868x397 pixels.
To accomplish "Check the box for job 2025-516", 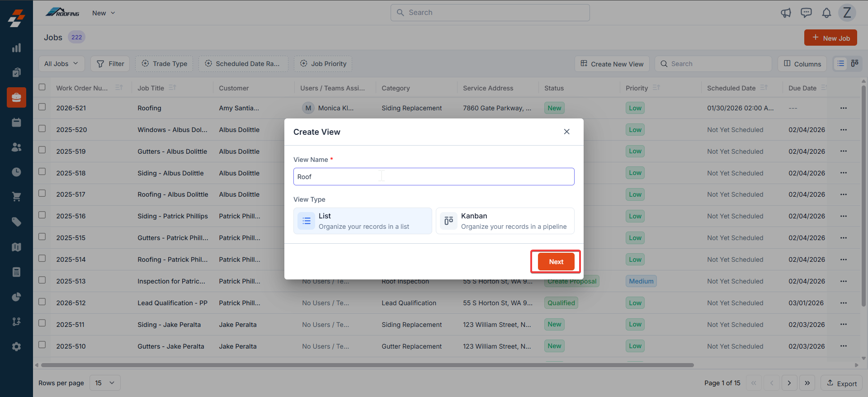I will point(42,215).
